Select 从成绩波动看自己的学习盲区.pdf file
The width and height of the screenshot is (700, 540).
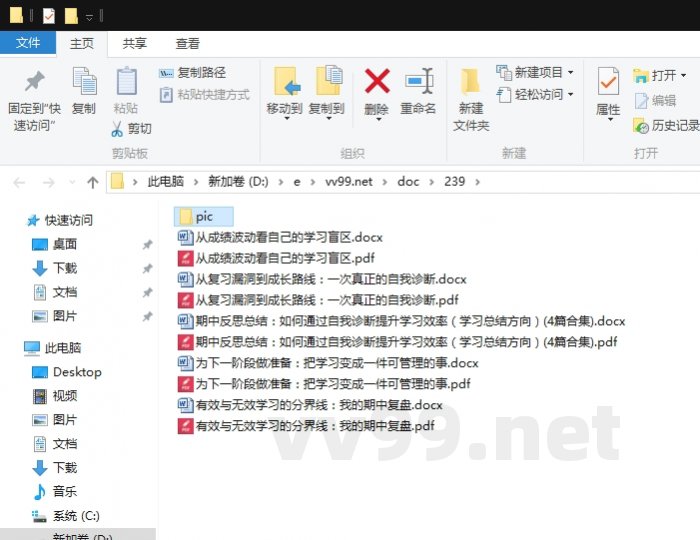tap(276, 258)
